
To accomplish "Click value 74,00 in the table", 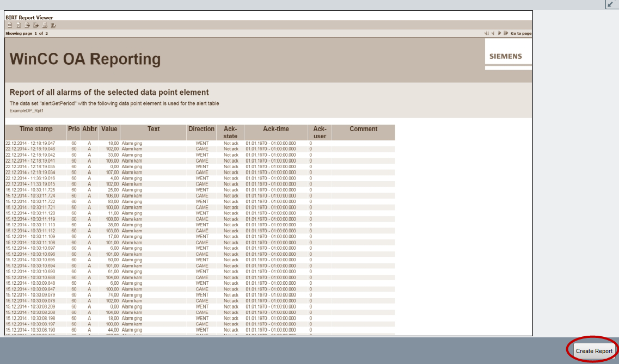I will pyautogui.click(x=113, y=295).
